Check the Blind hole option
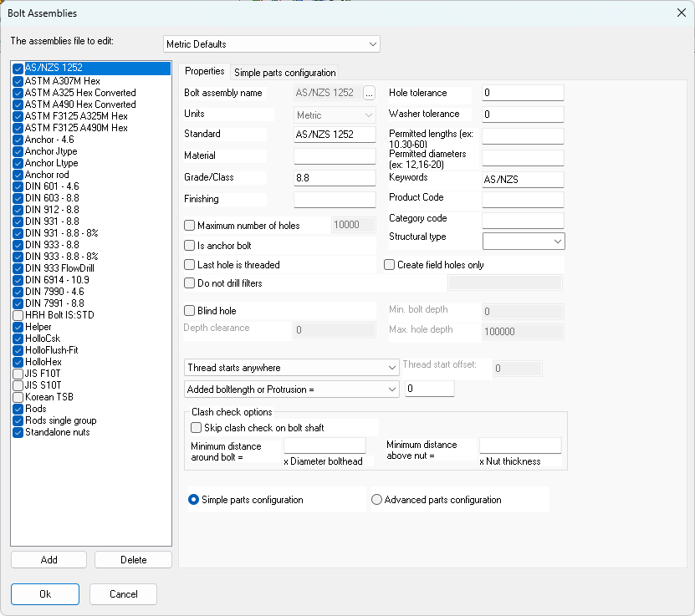Viewport: 695px width, 616px height. tap(190, 311)
